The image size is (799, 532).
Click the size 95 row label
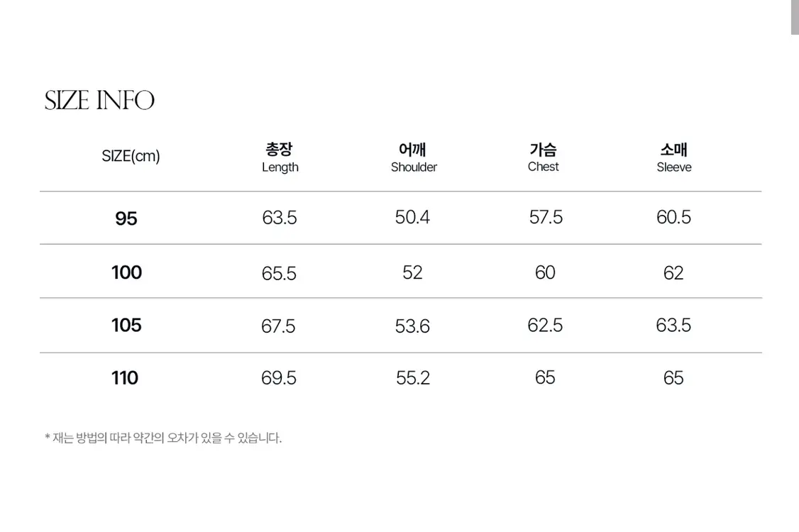126,218
